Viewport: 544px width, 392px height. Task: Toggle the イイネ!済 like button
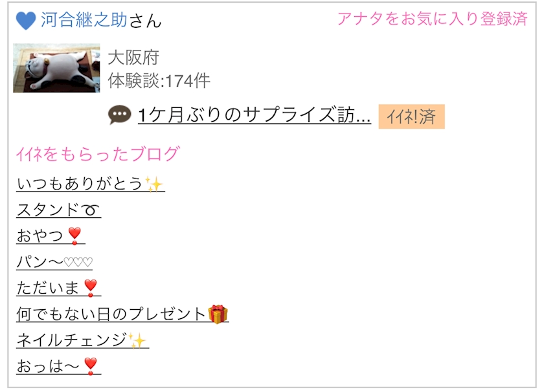[411, 116]
